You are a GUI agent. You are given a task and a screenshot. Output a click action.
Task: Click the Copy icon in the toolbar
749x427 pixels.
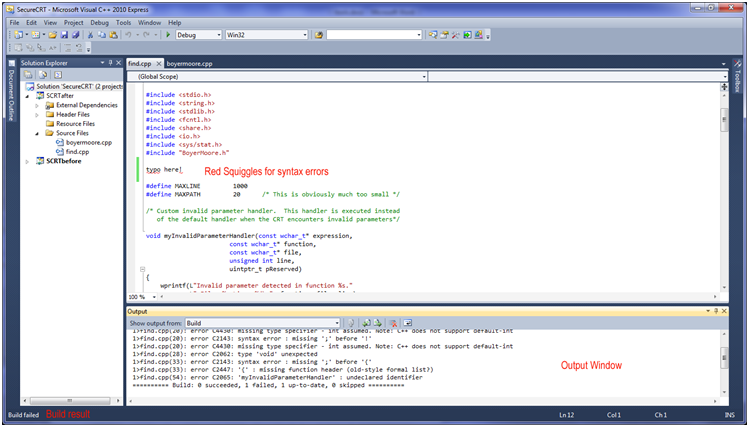click(x=102, y=35)
